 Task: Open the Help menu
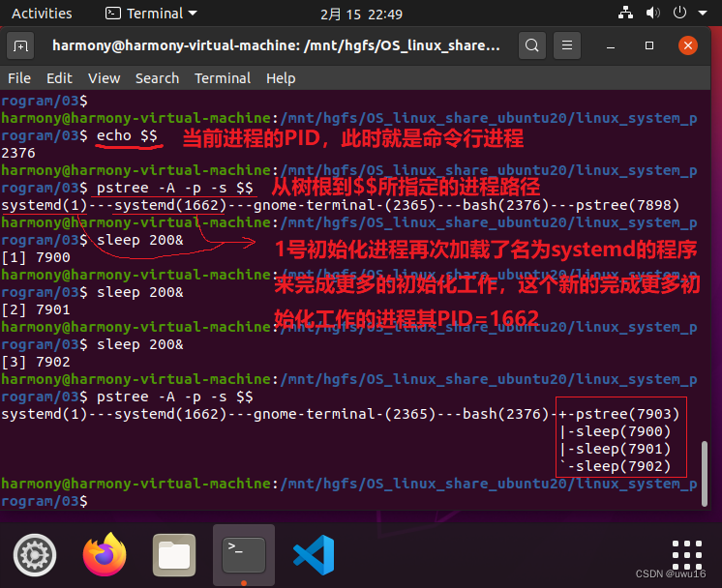click(x=281, y=78)
